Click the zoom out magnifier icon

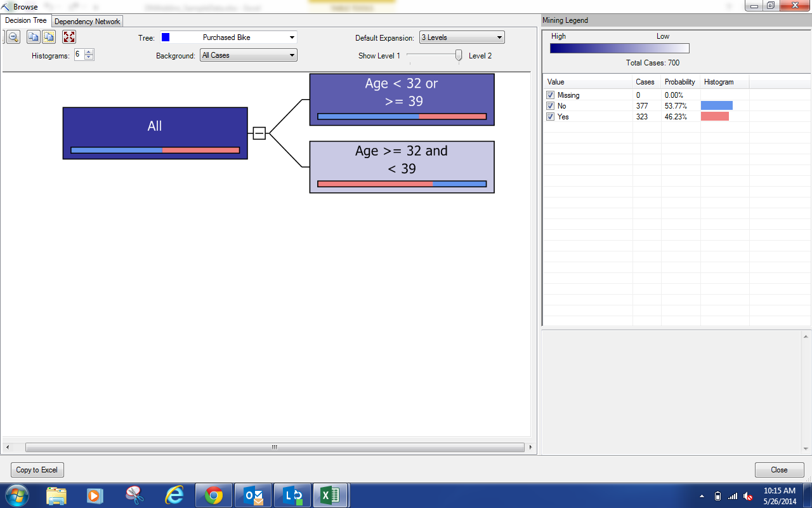coord(13,37)
